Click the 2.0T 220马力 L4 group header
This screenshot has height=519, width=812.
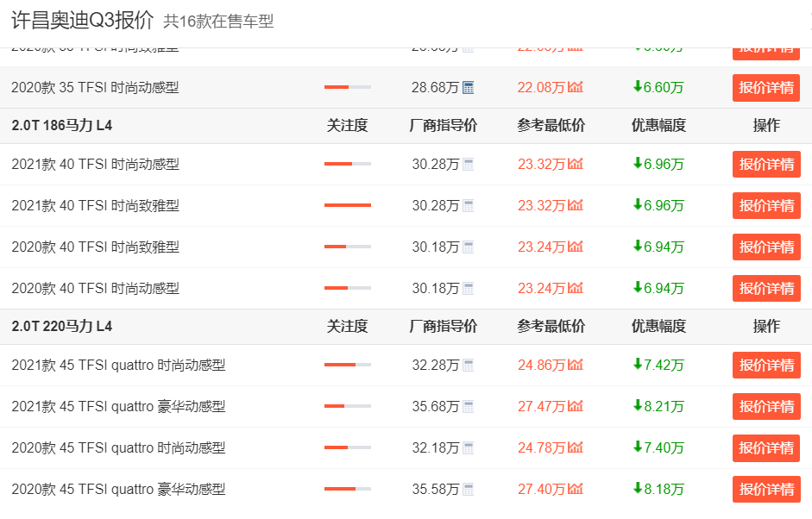point(61,327)
